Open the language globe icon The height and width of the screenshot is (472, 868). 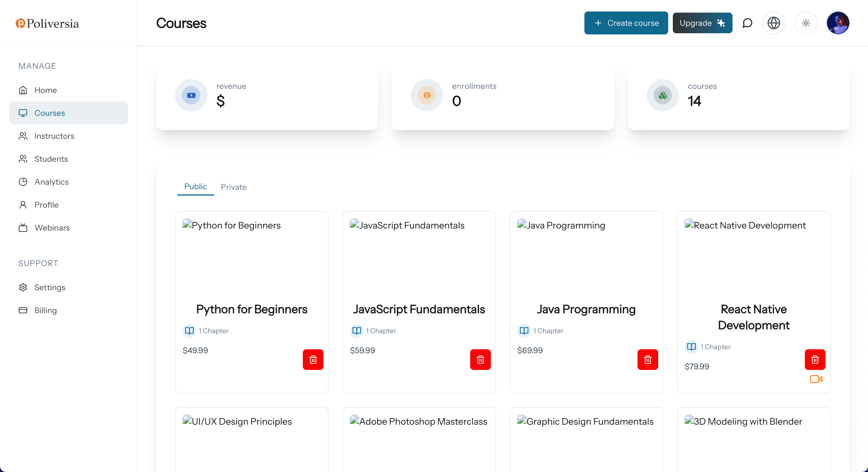coord(774,23)
